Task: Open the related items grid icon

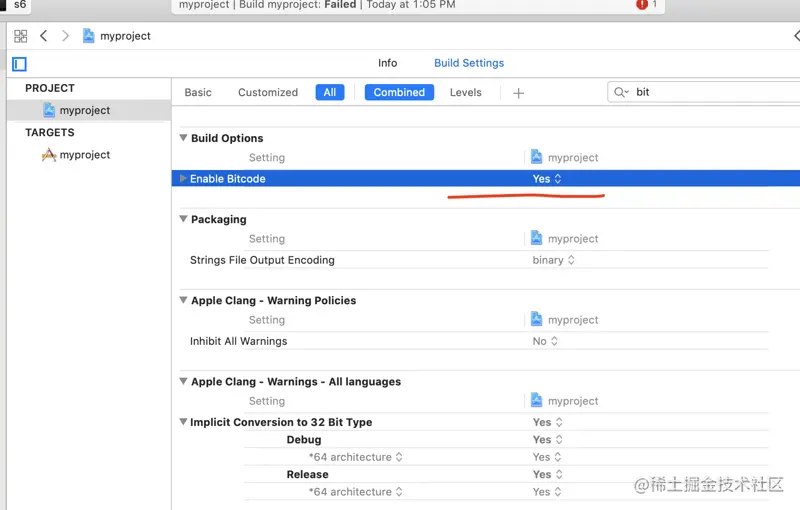Action: 20,36
